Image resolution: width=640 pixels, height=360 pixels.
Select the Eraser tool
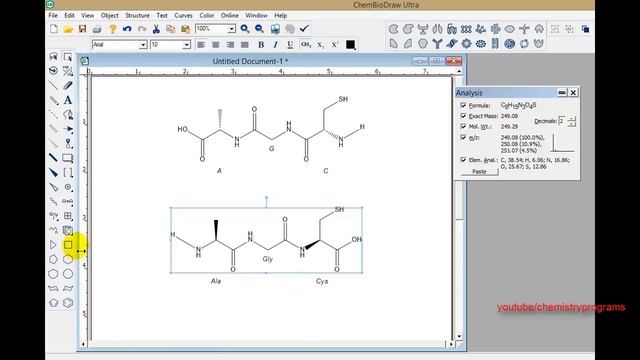(x=68, y=85)
